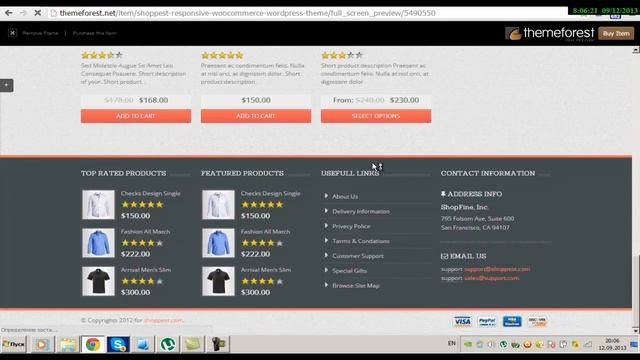Open the About Us link

point(345,196)
